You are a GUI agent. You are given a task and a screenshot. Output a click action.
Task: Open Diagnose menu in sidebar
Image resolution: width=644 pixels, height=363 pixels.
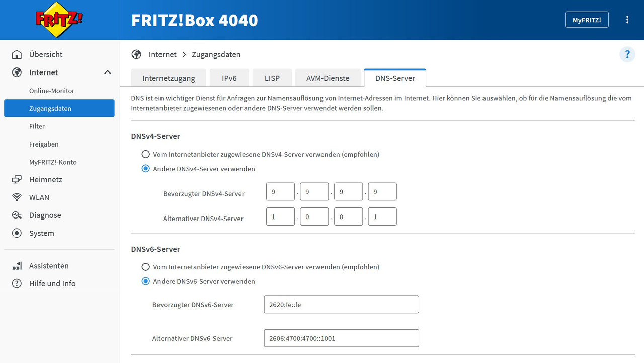45,215
